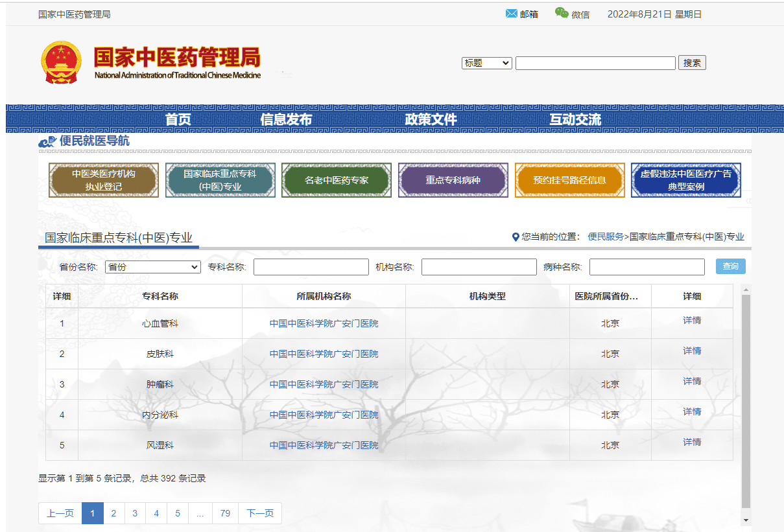Open 信息发布 navigation menu
Image resolution: width=784 pixels, height=532 pixels.
pyautogui.click(x=287, y=119)
